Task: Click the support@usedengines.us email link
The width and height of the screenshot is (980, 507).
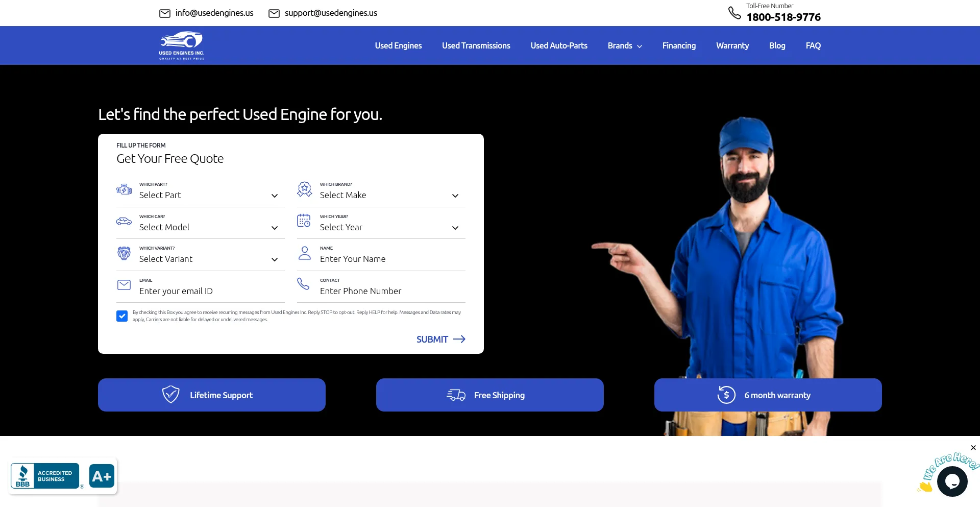Action: (331, 13)
